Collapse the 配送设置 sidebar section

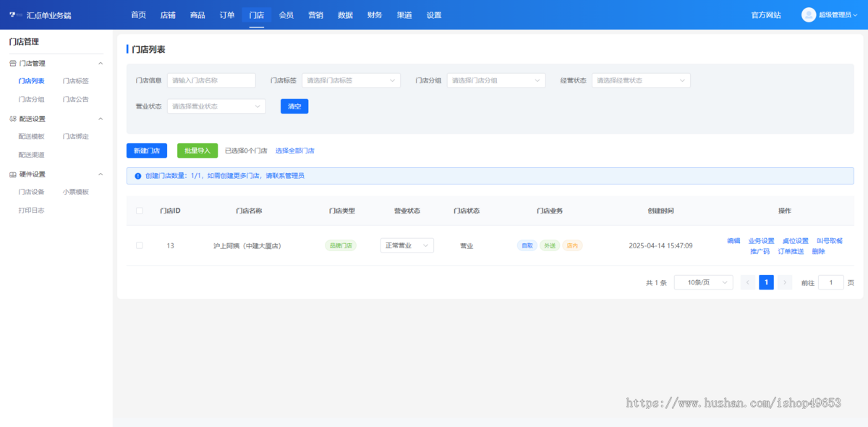coord(101,119)
